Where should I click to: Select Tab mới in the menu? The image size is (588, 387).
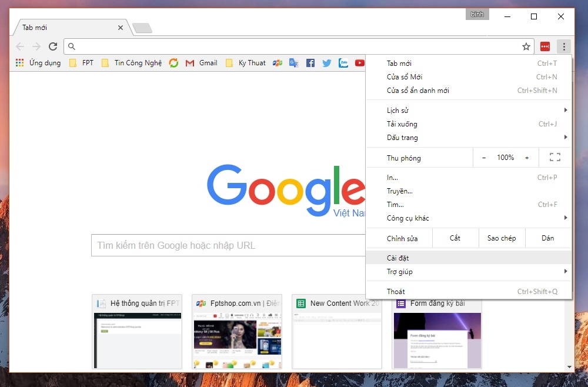(469, 63)
